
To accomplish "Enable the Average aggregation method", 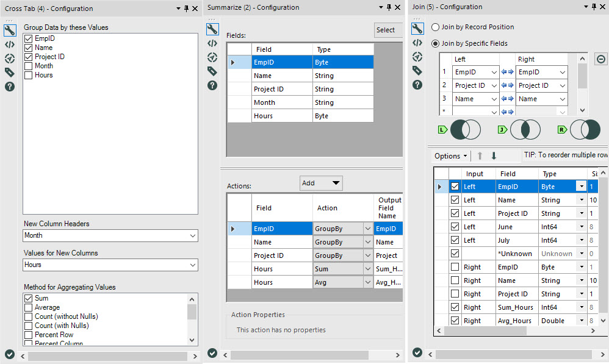I will point(29,308).
